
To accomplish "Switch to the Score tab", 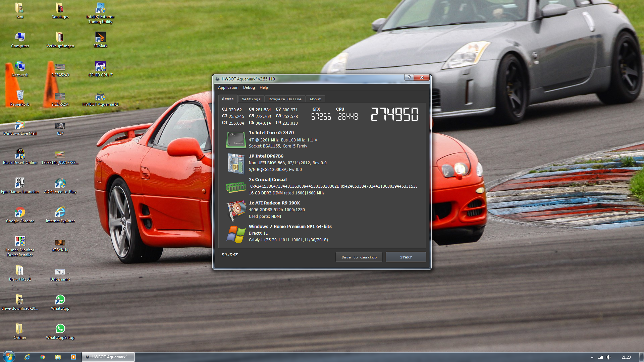I will [228, 99].
